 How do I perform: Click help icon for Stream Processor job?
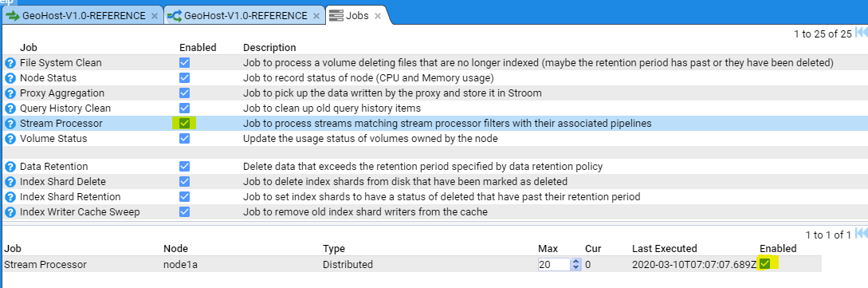click(x=10, y=124)
